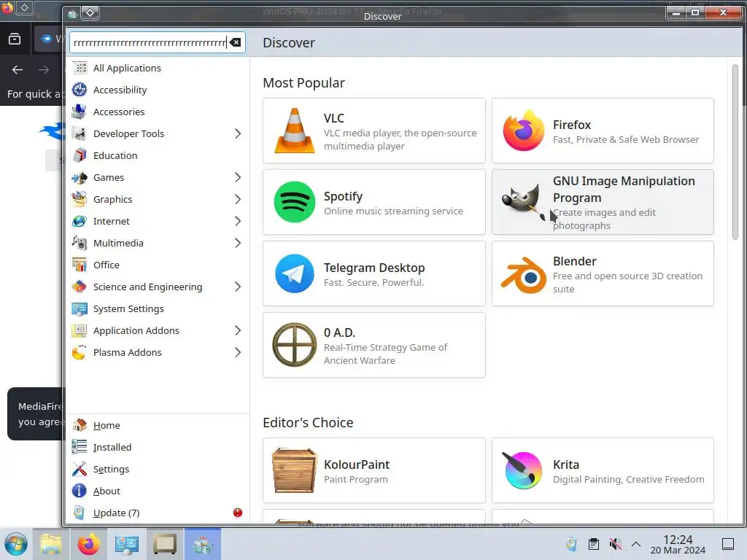Click the Krita app icon
The image size is (747, 560).
coord(522,470)
